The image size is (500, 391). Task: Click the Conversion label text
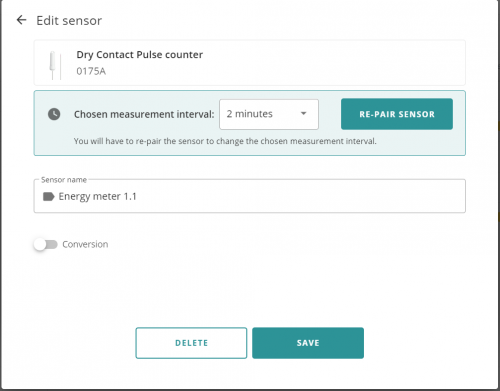(x=85, y=244)
